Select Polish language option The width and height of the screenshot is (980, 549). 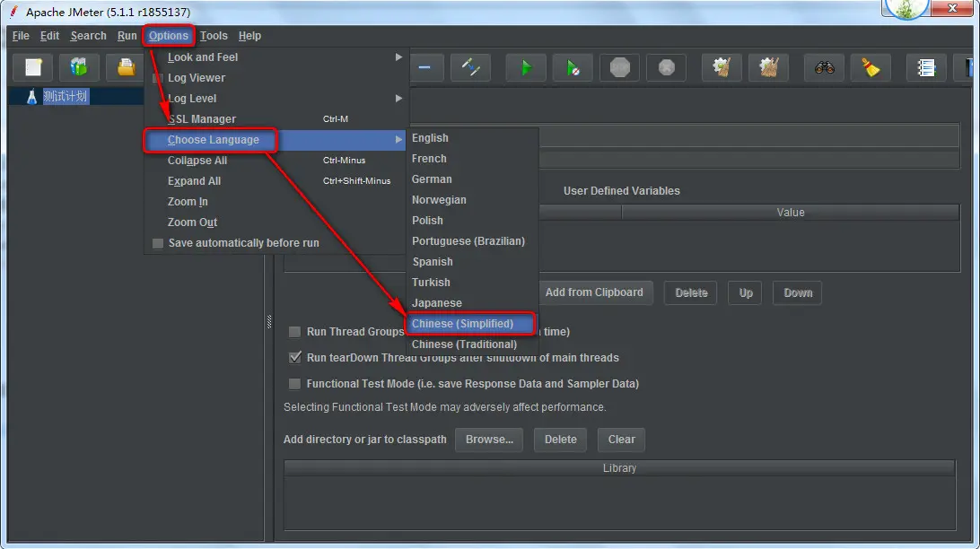click(472, 221)
